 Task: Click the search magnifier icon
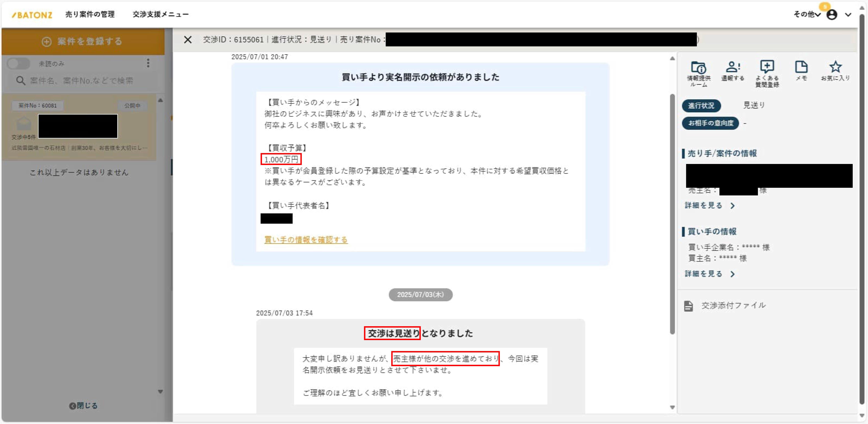20,81
